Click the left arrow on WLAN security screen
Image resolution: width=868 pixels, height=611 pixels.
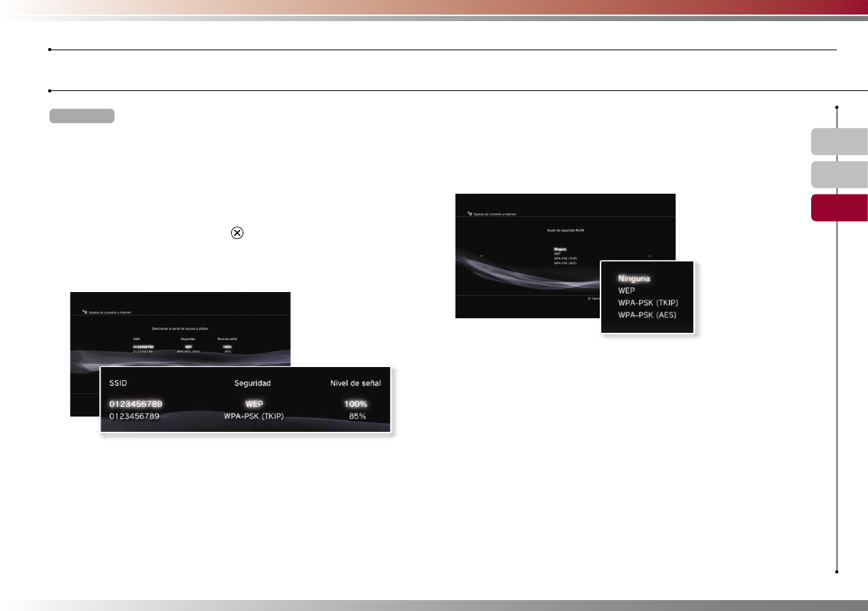pyautogui.click(x=481, y=256)
